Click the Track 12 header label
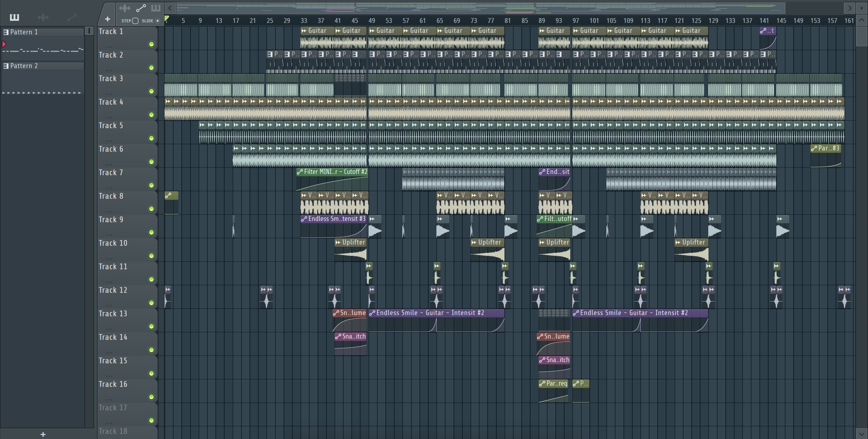The height and width of the screenshot is (439, 868). tap(113, 290)
